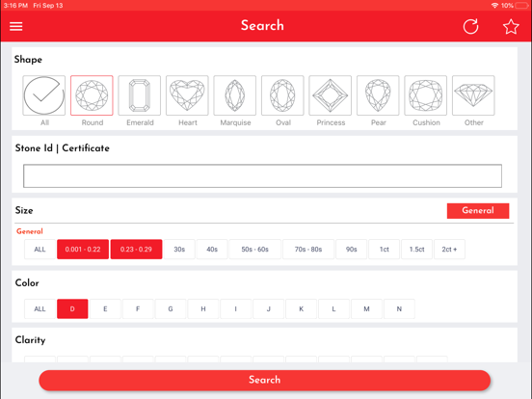This screenshot has height=399, width=532.
Task: Tap the Clarity section heading
Action: pos(30,340)
